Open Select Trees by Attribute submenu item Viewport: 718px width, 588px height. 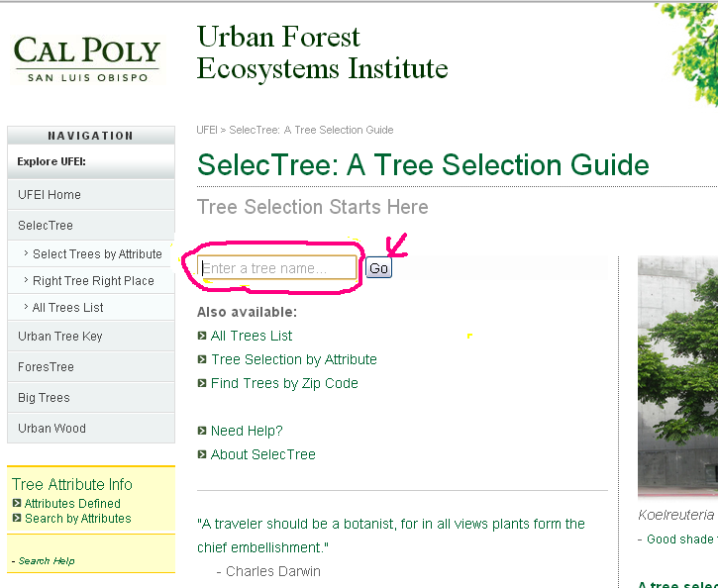[91, 254]
